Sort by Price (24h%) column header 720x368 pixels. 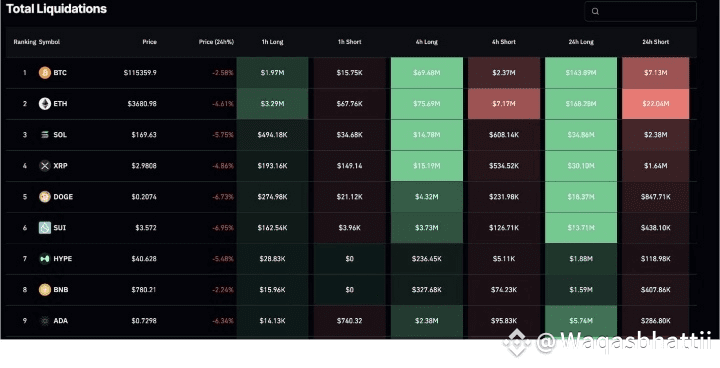(216, 42)
